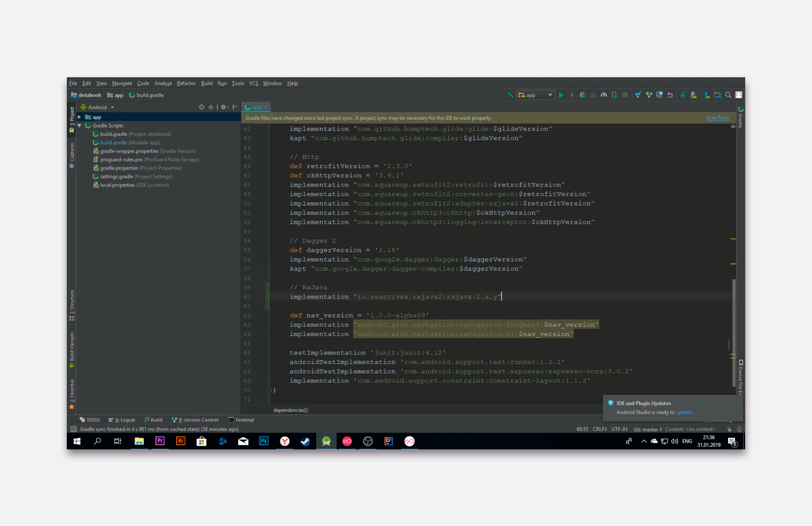
Task: Toggle the Build Variants side panel
Action: tap(72, 349)
